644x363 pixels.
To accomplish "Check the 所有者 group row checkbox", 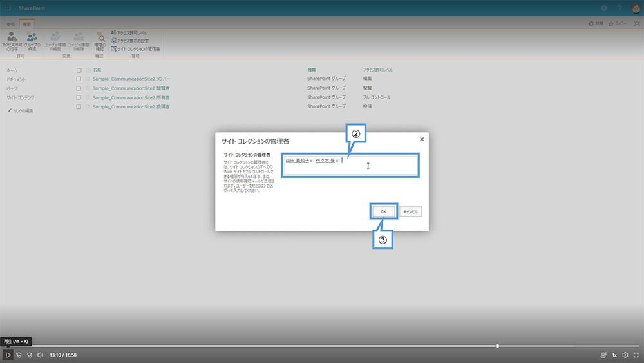I will click(79, 97).
